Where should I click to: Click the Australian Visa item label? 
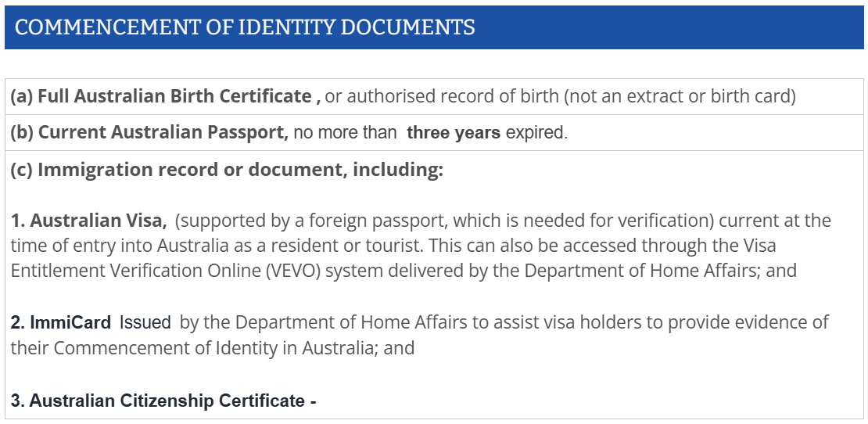[88, 221]
